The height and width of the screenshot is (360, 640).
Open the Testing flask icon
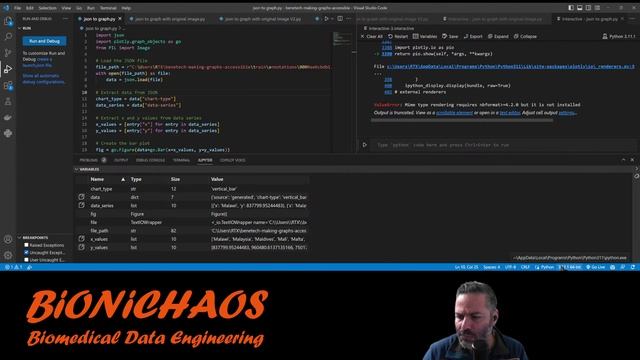coord(8,101)
